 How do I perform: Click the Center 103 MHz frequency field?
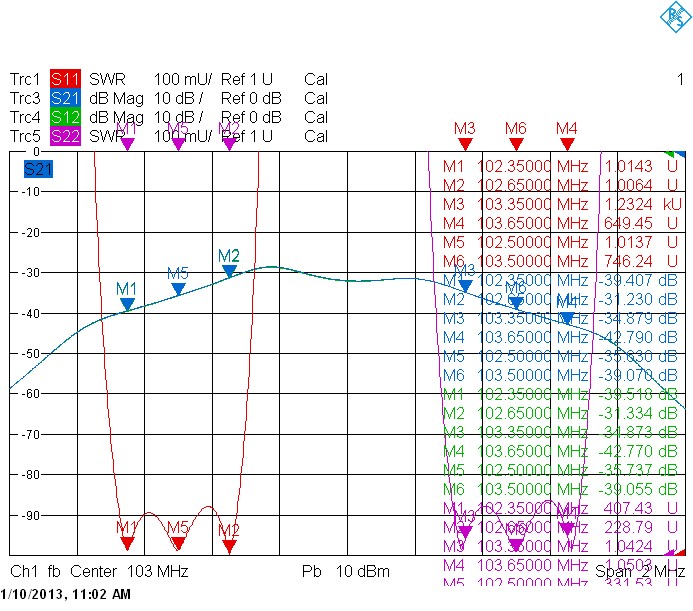129,571
